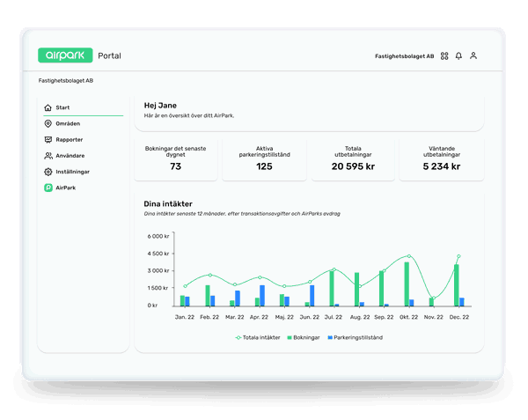Screen dimensions: 528x420
Task: Click Fastighetsbolaget AB in the header
Action: coord(405,56)
